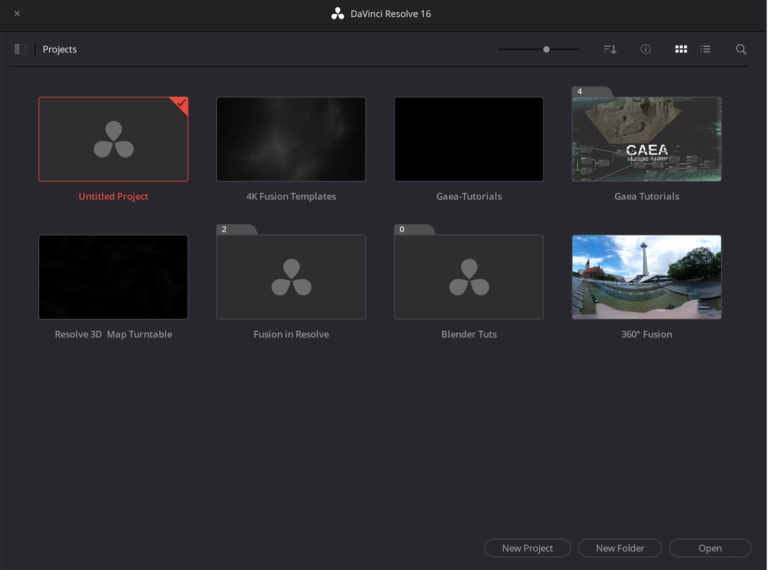Click the New Project button
The width and height of the screenshot is (768, 570).
coord(527,548)
